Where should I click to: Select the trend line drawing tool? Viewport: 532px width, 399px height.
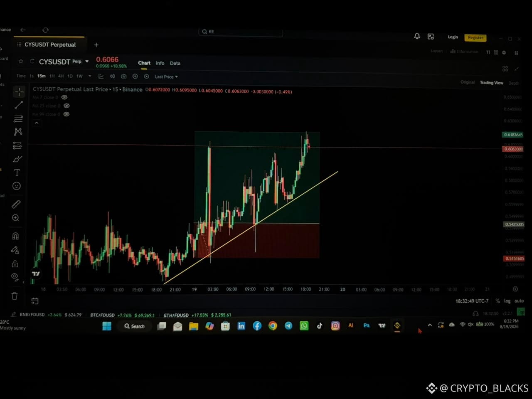19,105
